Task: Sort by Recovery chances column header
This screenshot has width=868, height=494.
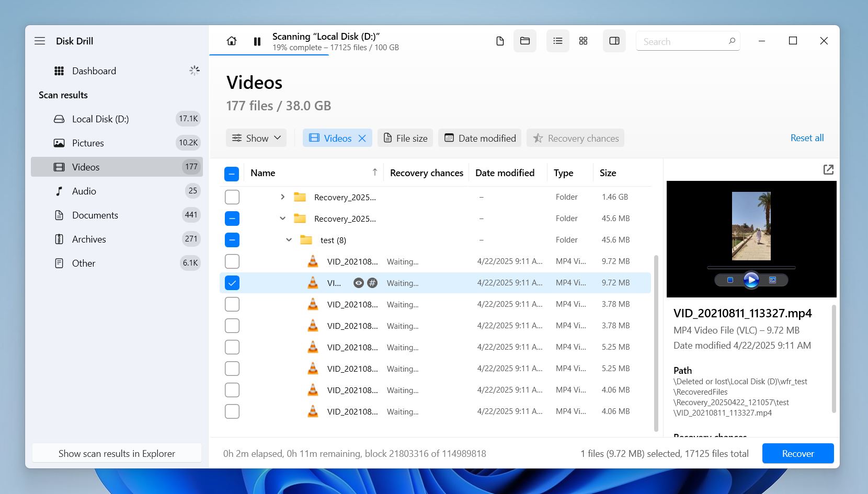Action: coord(427,173)
